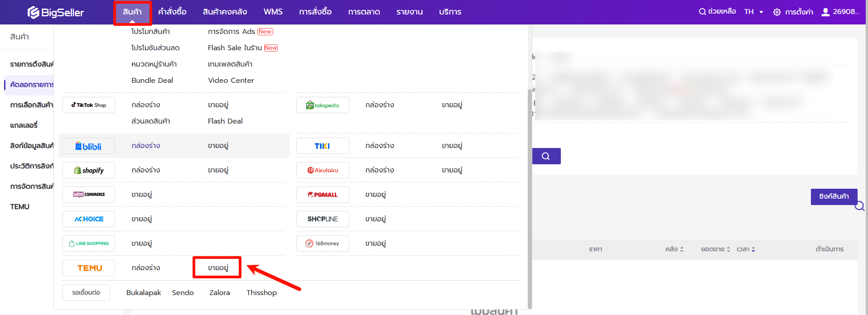Select แกลเลอรี่ in sidebar
Viewport: 868px width, 315px height.
coord(24,125)
